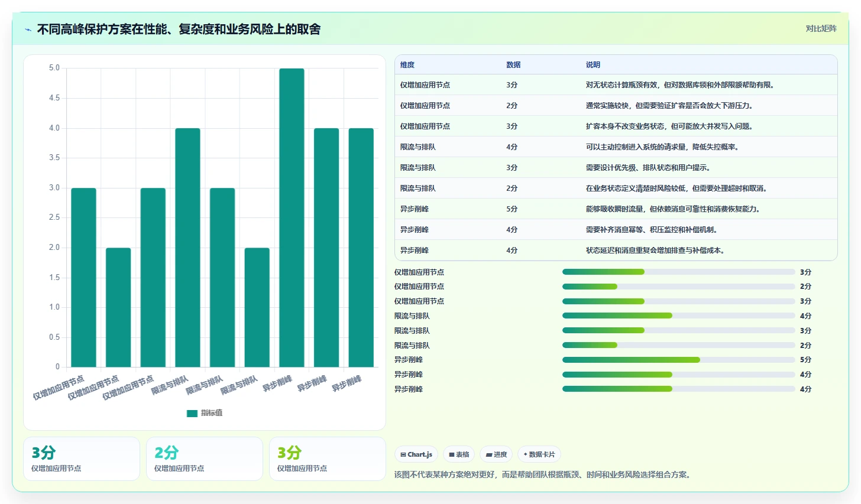Select row '状态延迟和消息重复会增加排查与补偿成本。'
Screen dimensions: 861x504
[x=616, y=250]
